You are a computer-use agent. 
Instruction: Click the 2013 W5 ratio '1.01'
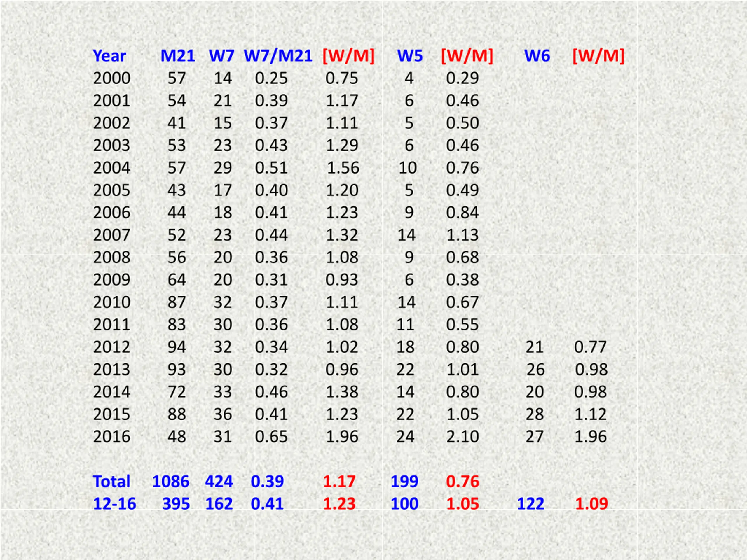click(463, 369)
